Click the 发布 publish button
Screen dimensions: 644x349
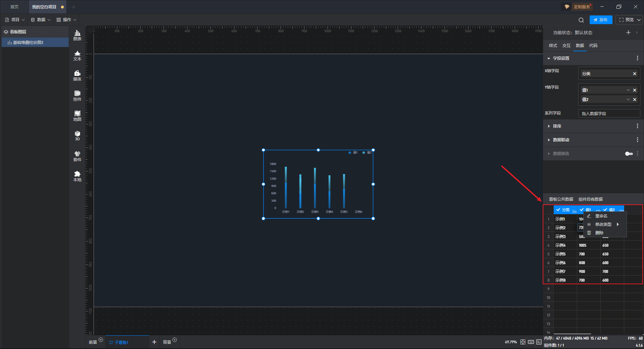coord(601,20)
